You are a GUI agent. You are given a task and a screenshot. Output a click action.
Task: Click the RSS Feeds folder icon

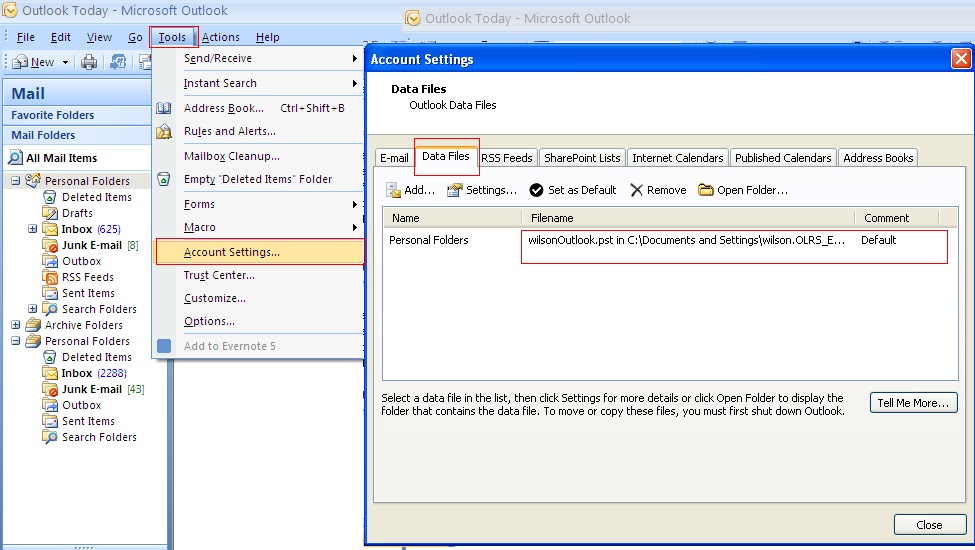coord(50,277)
